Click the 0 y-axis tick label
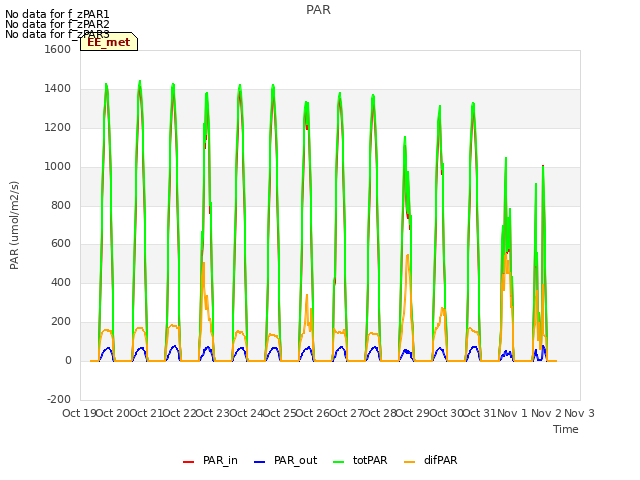 (68, 360)
